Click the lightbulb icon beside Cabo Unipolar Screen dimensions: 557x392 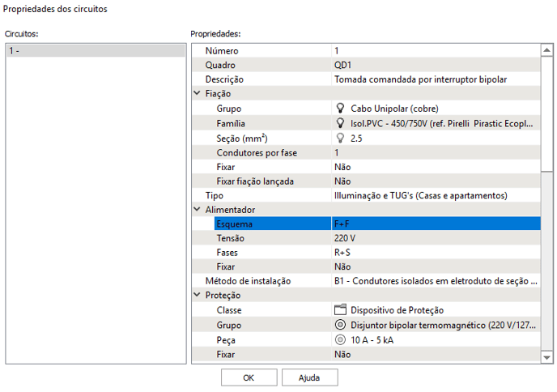coord(340,109)
